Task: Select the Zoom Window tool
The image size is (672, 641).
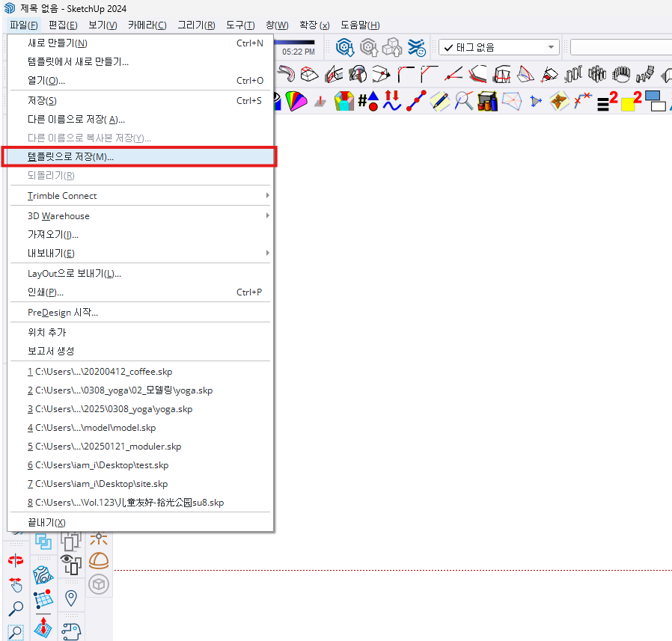Action: pos(16,632)
